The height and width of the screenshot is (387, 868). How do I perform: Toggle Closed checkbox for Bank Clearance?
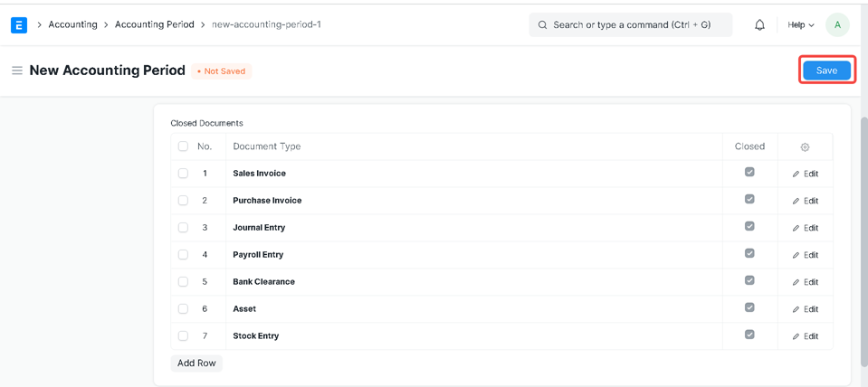pos(749,280)
